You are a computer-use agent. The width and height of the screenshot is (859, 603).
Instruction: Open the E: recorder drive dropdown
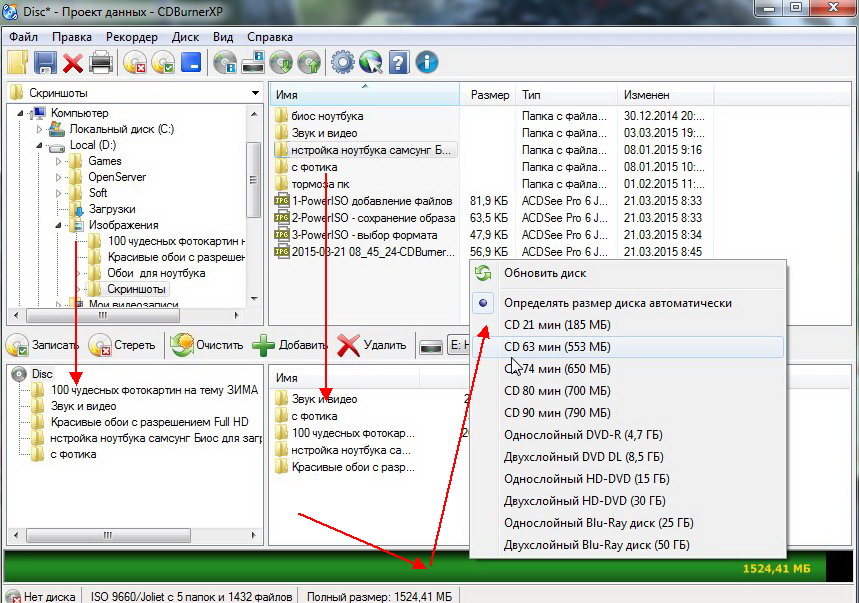(459, 346)
